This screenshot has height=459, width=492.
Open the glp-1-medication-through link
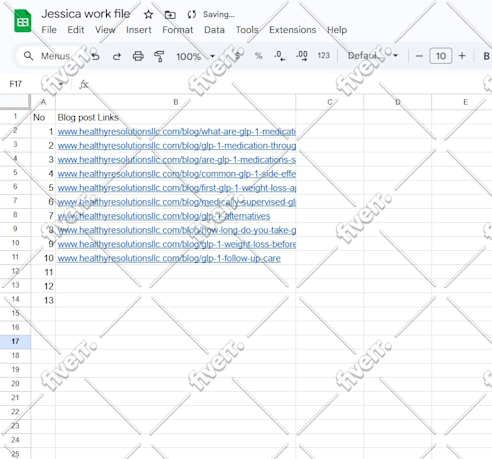(177, 146)
